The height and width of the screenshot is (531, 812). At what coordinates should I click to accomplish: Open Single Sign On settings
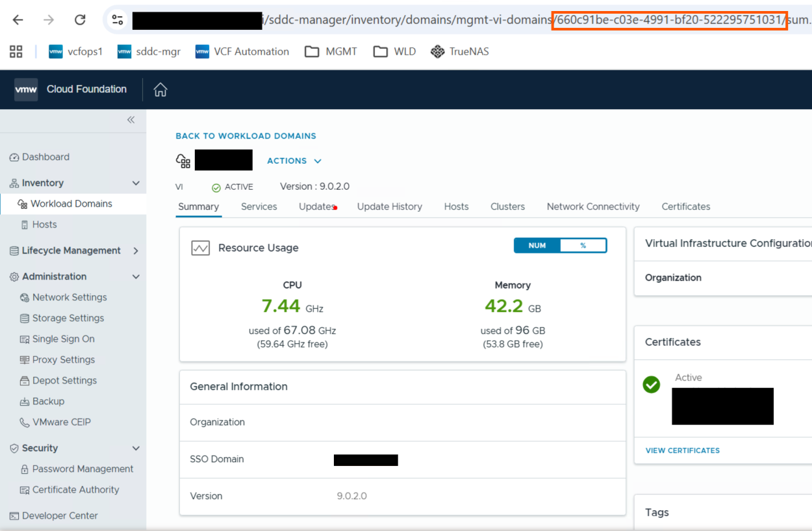coord(57,339)
